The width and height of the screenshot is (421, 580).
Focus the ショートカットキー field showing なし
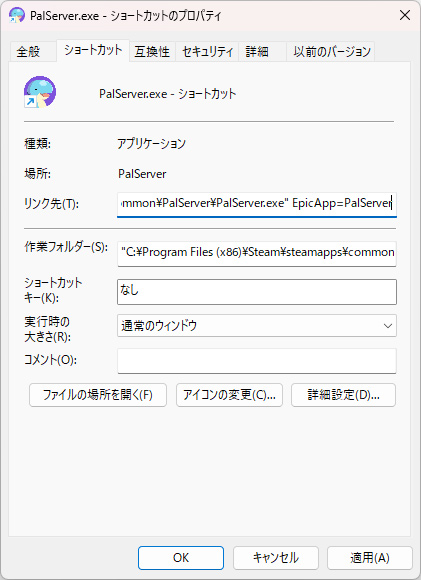(257, 292)
